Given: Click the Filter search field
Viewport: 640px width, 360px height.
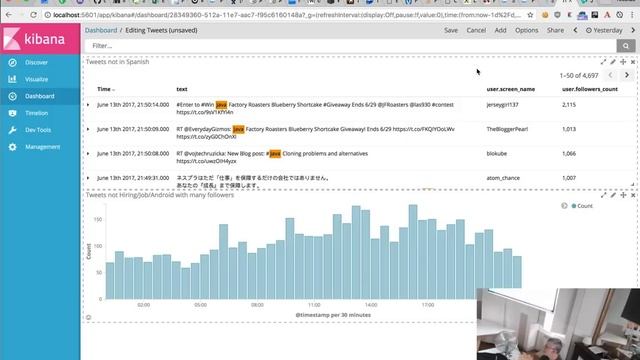Looking at the screenshot, I should (x=350, y=46).
